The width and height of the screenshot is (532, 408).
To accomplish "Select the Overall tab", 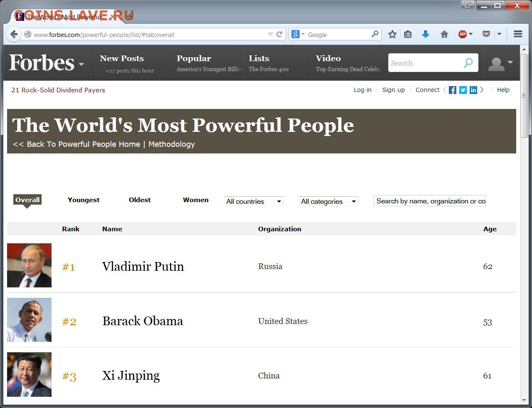I will pos(27,200).
